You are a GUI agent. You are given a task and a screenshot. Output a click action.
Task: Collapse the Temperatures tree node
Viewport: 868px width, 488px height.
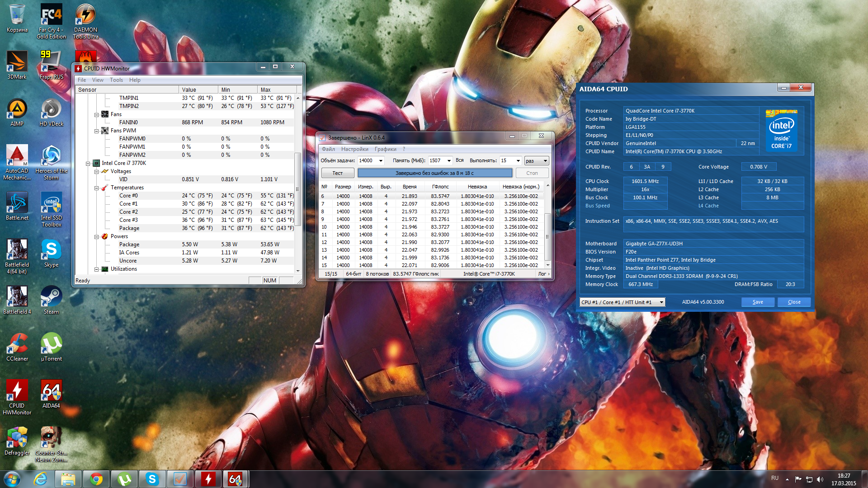(x=96, y=188)
